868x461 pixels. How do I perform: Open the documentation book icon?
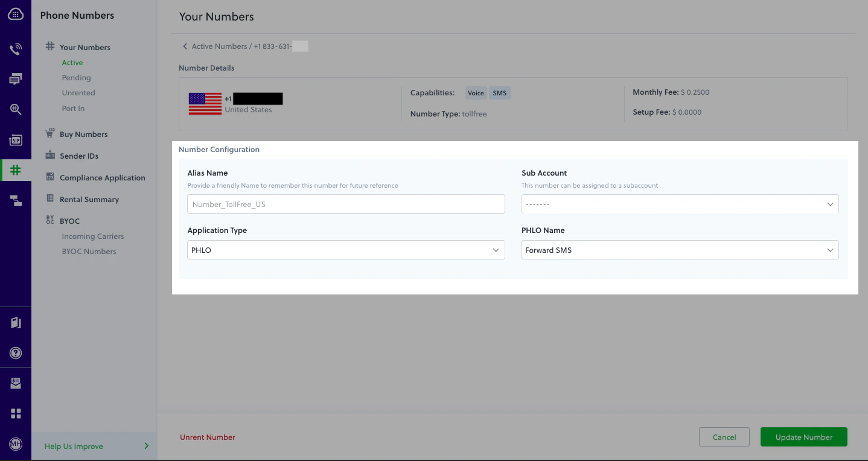(16, 323)
